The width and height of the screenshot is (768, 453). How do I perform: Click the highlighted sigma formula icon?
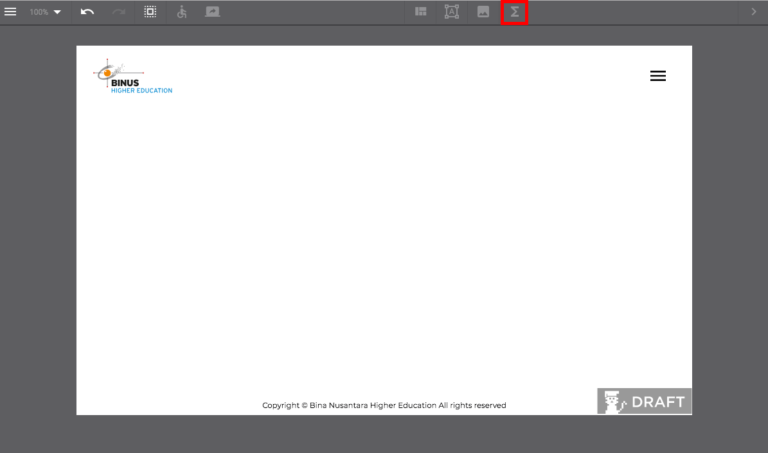point(514,12)
